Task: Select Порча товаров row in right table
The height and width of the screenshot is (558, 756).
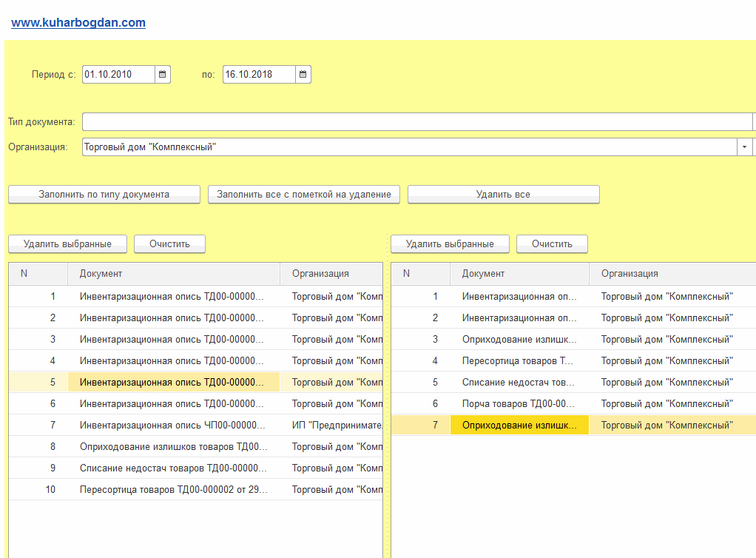Action: [519, 404]
